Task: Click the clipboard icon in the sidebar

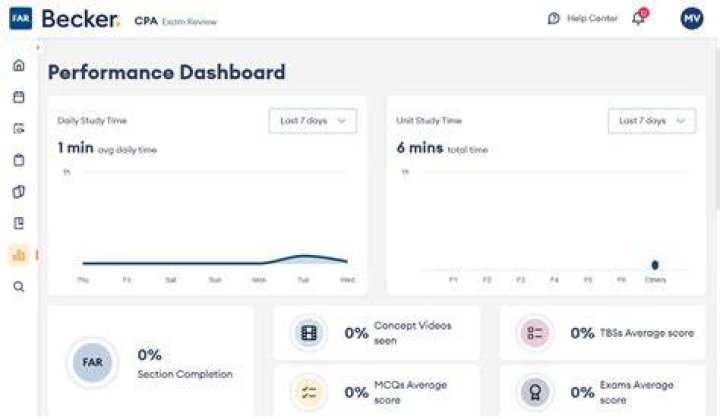Action: click(19, 160)
